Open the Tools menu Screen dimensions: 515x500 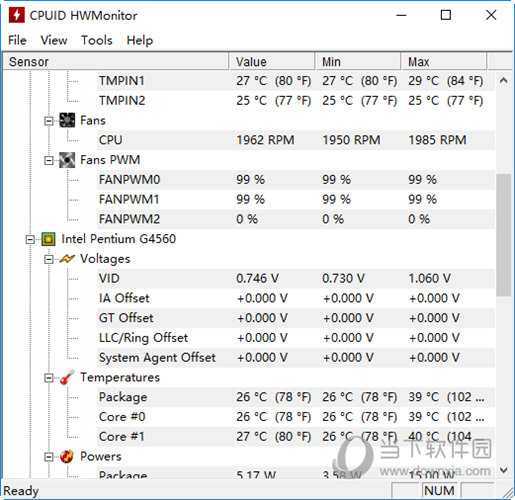coord(97,40)
